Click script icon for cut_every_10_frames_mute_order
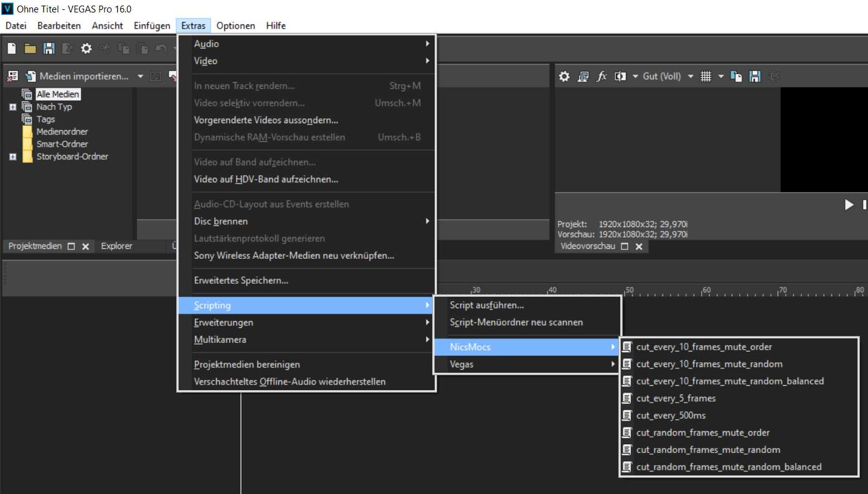This screenshot has height=494, width=868. tap(627, 347)
